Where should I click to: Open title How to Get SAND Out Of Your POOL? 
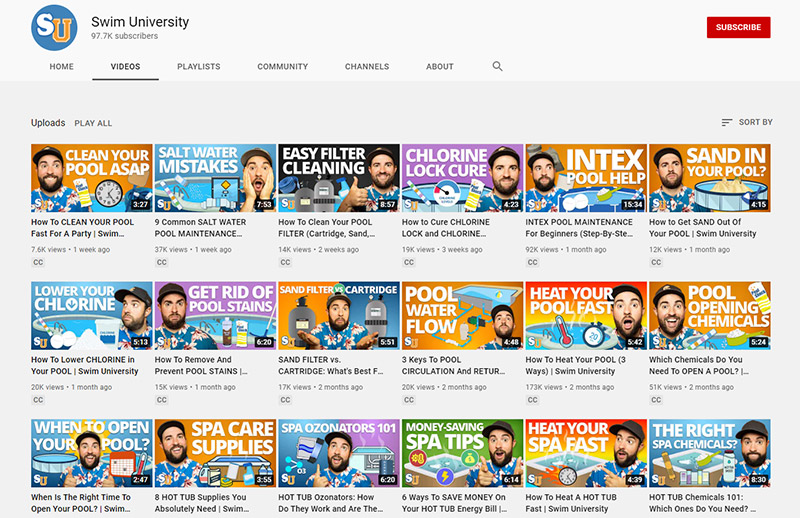pyautogui.click(x=703, y=228)
